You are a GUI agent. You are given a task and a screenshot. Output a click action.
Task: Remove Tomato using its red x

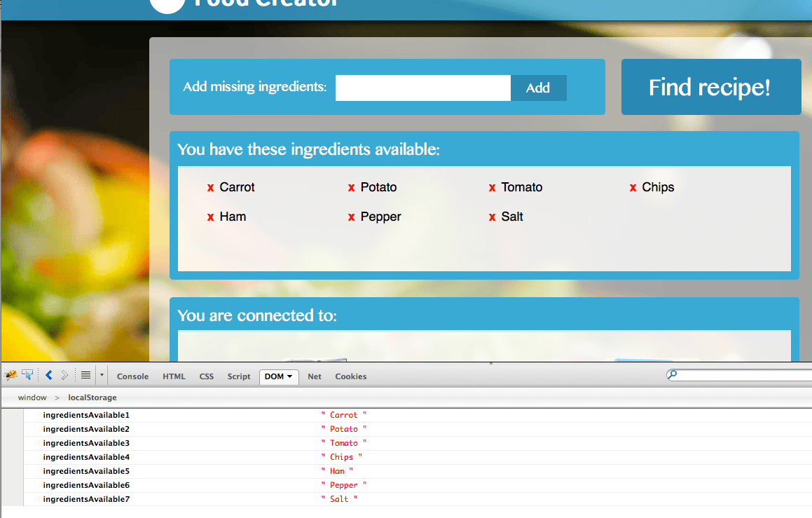492,187
